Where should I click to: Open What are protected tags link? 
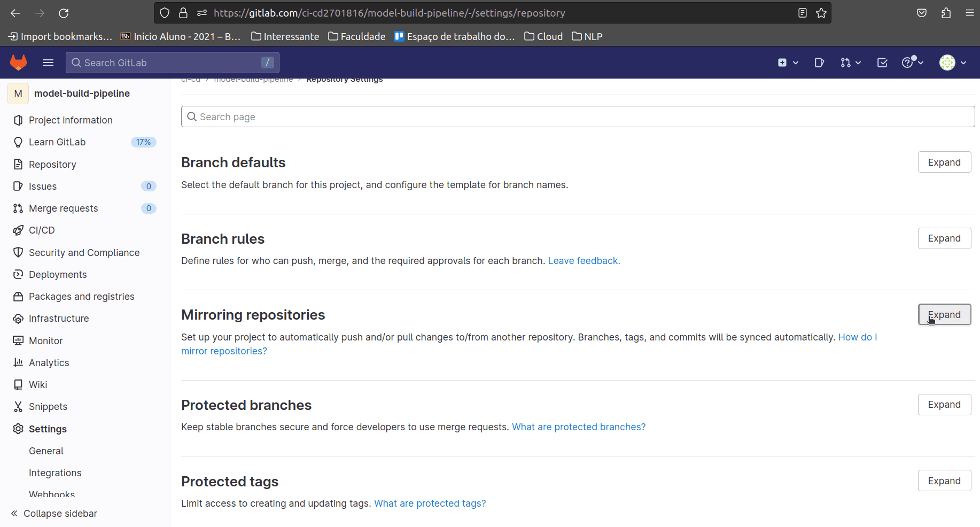tap(430, 503)
